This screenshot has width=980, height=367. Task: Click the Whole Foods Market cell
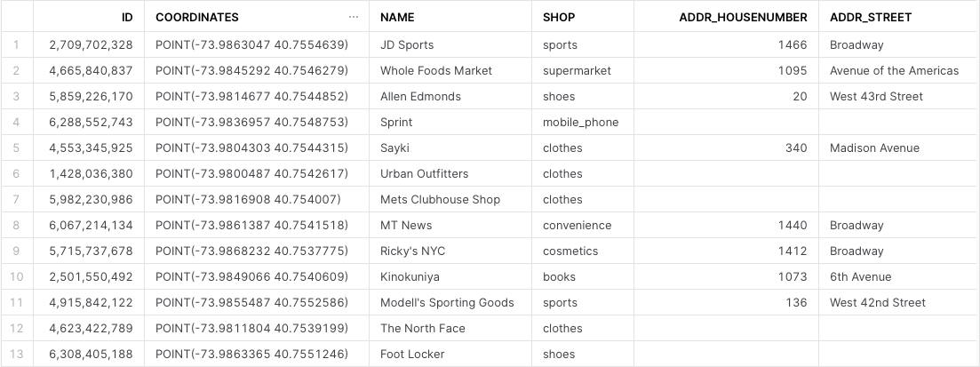click(435, 70)
